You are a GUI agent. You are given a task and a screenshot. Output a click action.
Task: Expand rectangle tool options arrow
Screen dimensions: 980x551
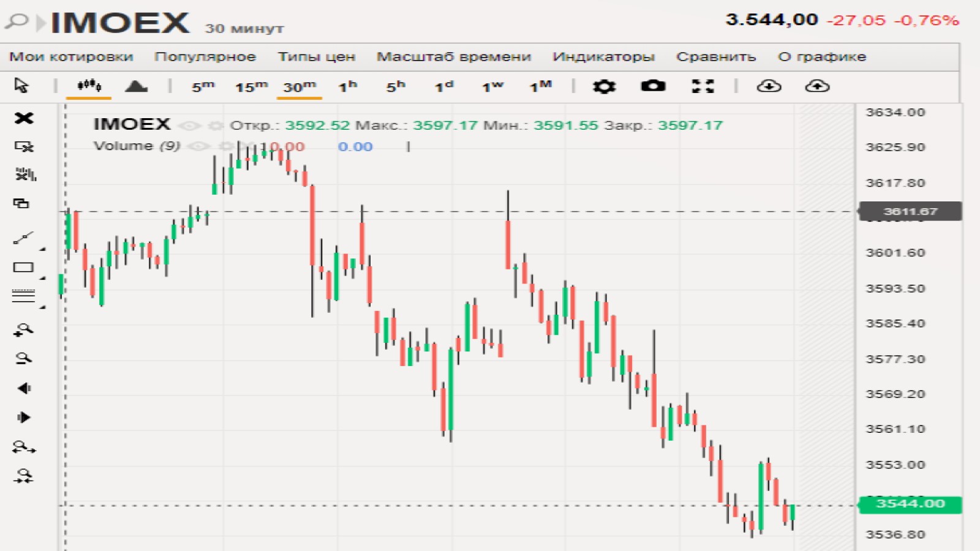42,278
